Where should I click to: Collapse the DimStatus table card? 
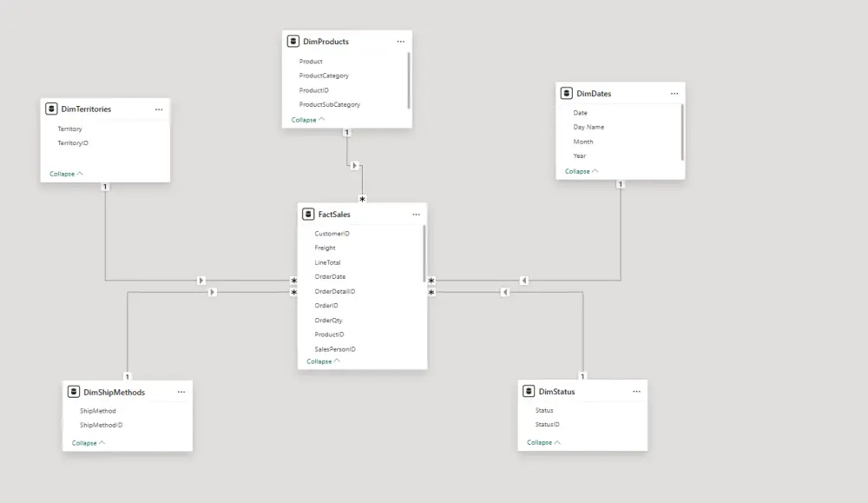pyautogui.click(x=543, y=442)
